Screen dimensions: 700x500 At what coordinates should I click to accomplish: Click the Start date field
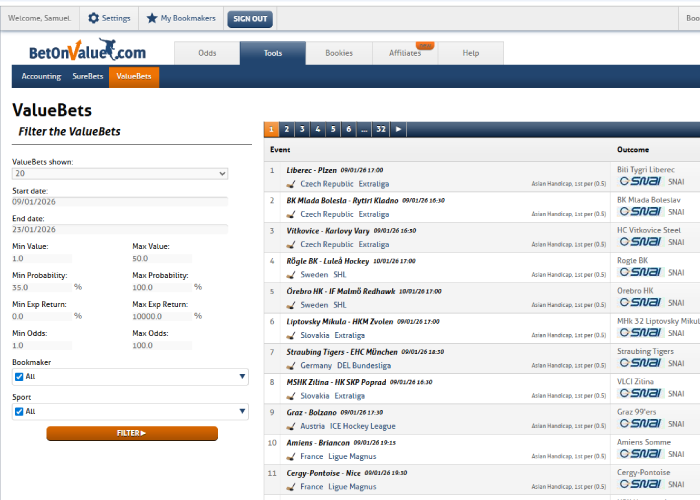pos(120,202)
